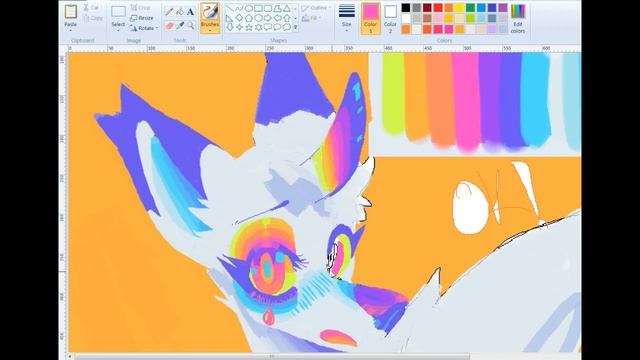
Task: Click the Resize button
Action: pyautogui.click(x=142, y=18)
